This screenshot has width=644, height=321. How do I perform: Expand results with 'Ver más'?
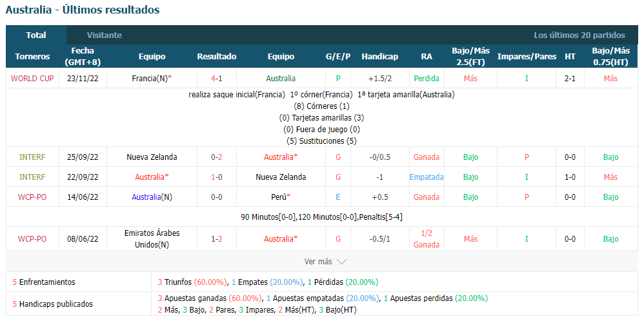(x=325, y=261)
